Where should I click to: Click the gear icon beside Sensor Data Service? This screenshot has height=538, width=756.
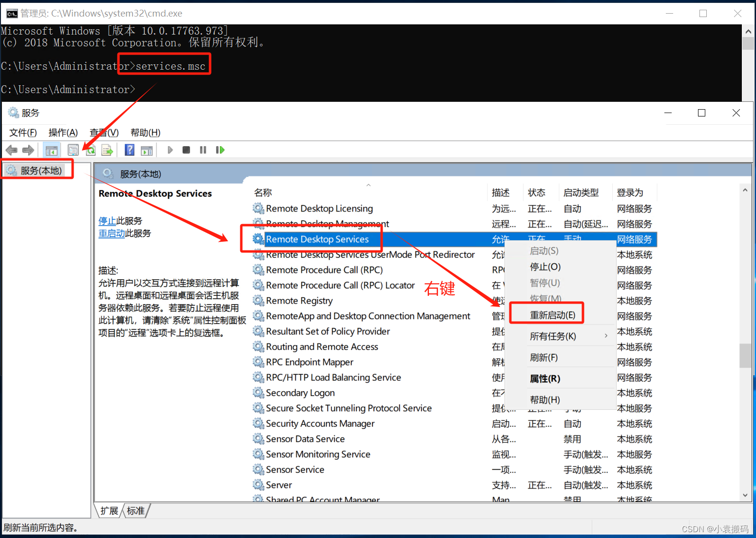(258, 439)
